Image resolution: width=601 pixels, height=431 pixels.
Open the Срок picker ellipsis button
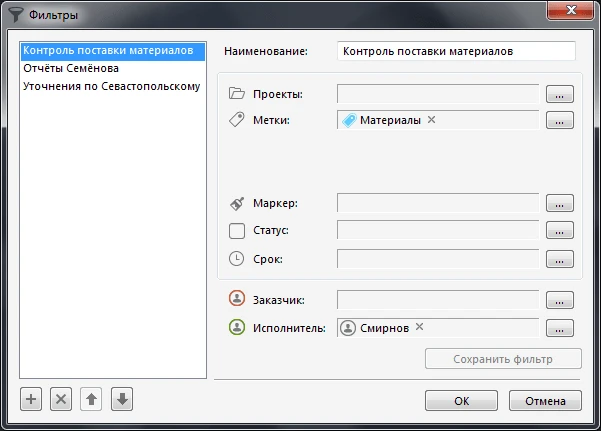560,259
